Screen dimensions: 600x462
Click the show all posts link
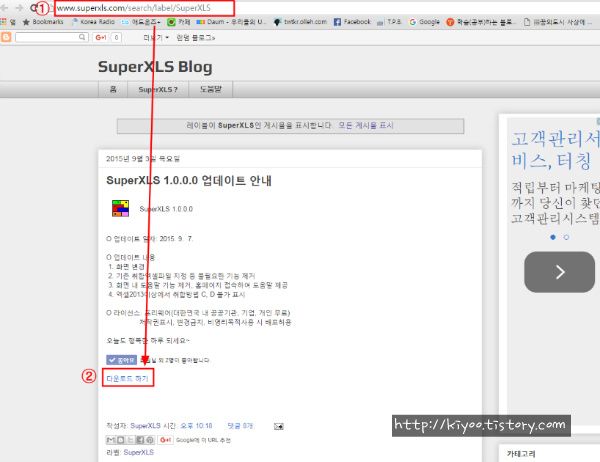point(366,125)
